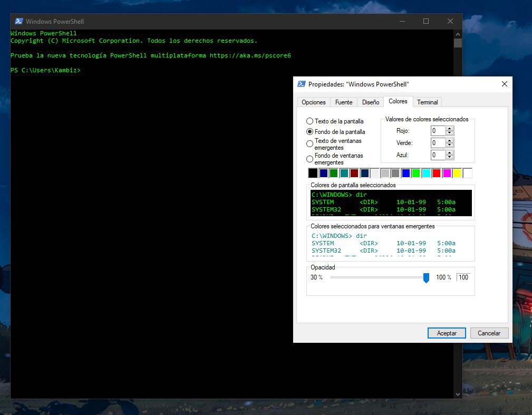532x415 pixels.
Task: Select 'Texto de la pantalla' radio button
Action: tap(309, 121)
